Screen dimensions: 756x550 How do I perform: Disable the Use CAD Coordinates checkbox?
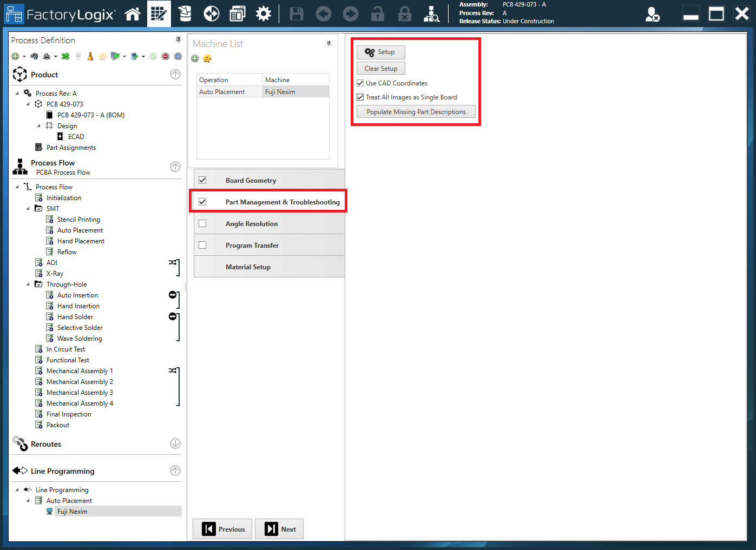click(360, 83)
